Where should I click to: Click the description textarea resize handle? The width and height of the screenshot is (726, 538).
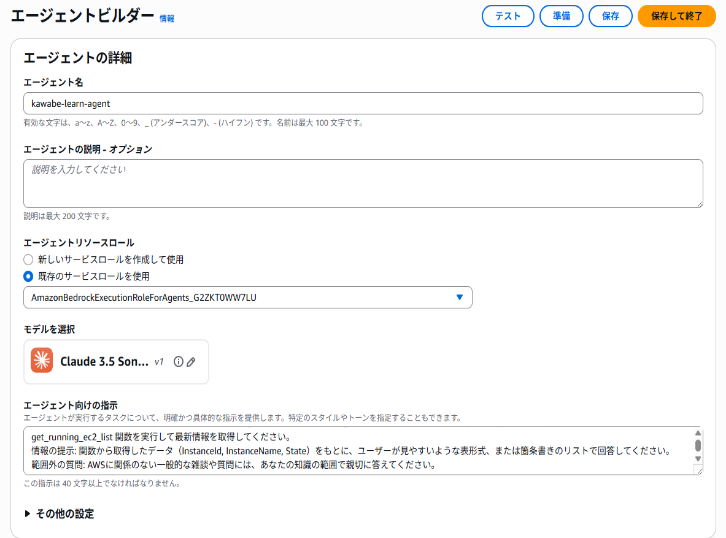[x=700, y=204]
